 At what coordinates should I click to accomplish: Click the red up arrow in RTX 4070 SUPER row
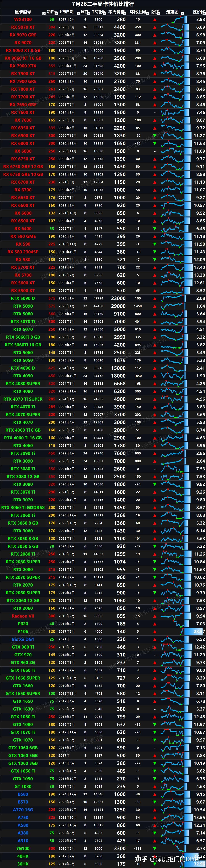155,415
